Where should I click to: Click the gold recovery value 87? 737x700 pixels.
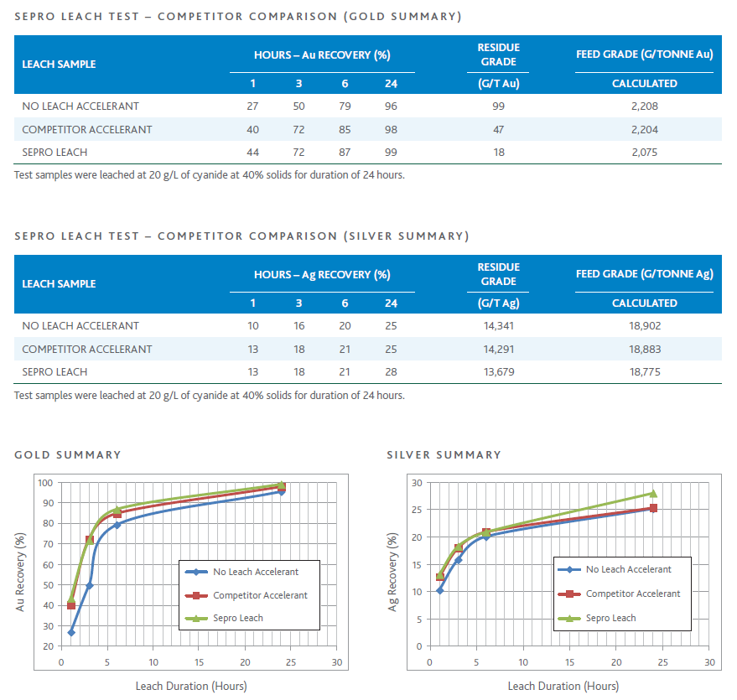[345, 153]
